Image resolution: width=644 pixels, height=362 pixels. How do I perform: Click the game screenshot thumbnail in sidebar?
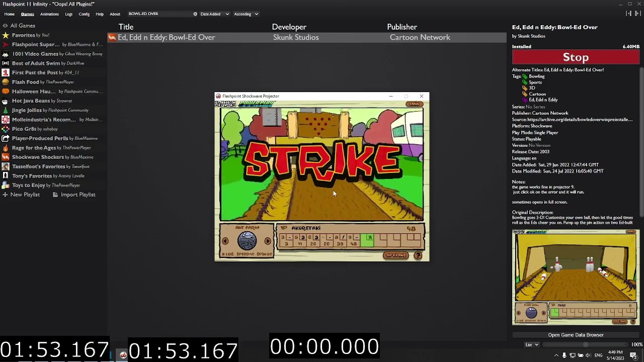click(x=576, y=278)
